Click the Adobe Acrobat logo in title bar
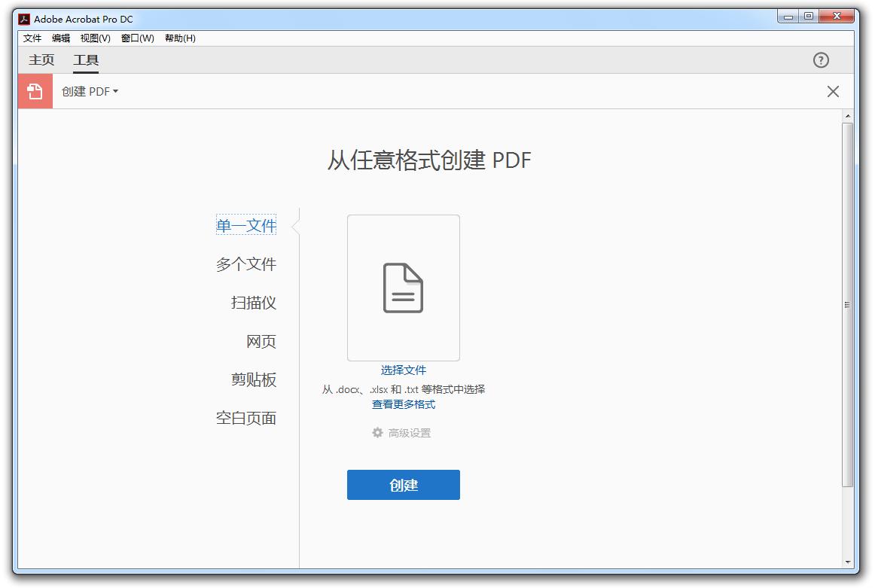The height and width of the screenshot is (588, 875). point(24,19)
